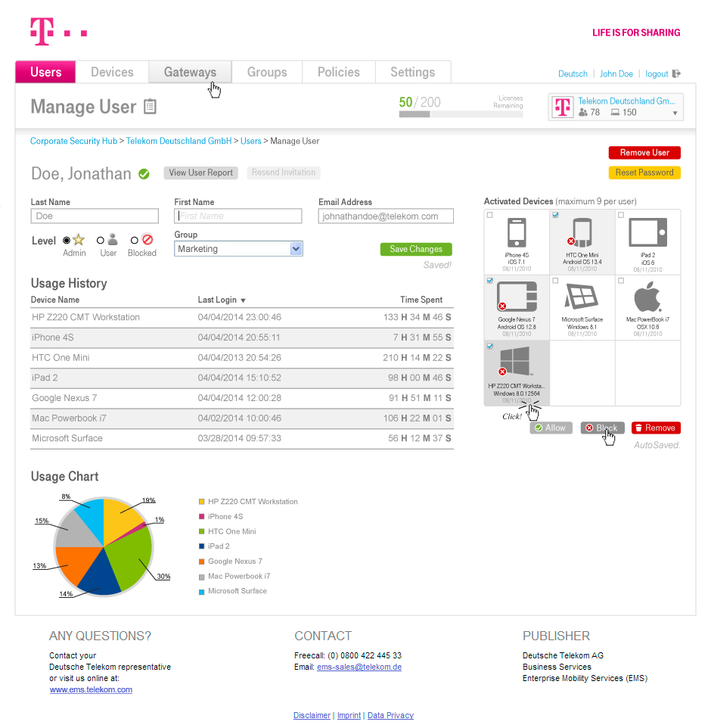711x728 pixels.
Task: Open the Data Privacy footer link
Action: click(x=390, y=715)
